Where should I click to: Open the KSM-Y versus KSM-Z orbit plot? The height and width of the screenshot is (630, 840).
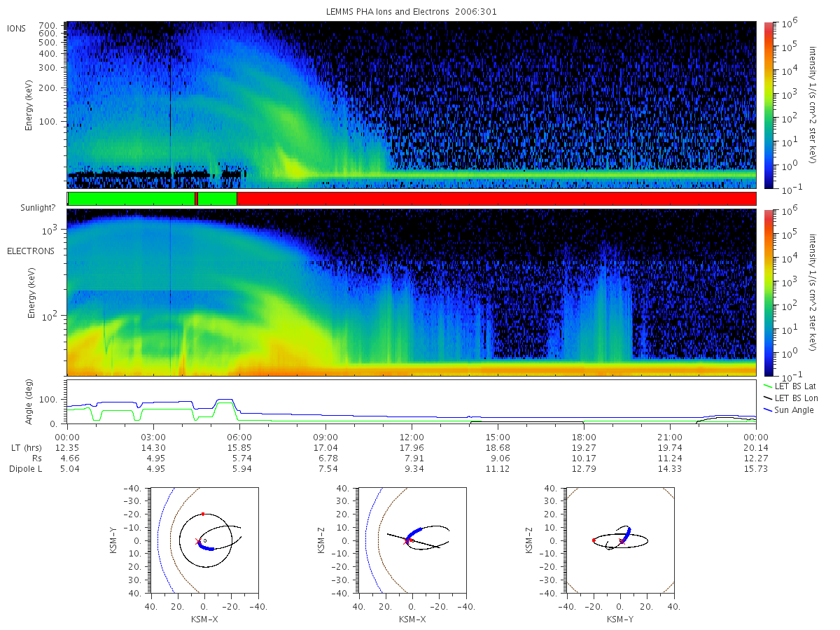pyautogui.click(x=620, y=540)
